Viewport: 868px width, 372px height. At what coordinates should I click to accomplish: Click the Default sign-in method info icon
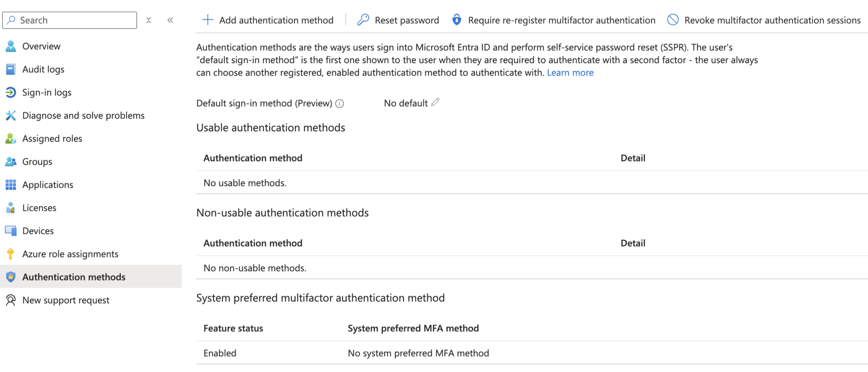pyautogui.click(x=340, y=104)
